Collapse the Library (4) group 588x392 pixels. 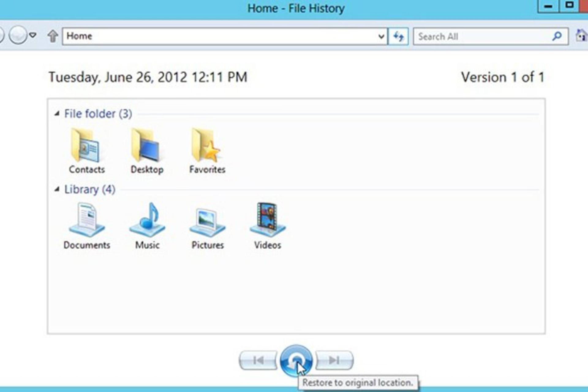point(57,189)
